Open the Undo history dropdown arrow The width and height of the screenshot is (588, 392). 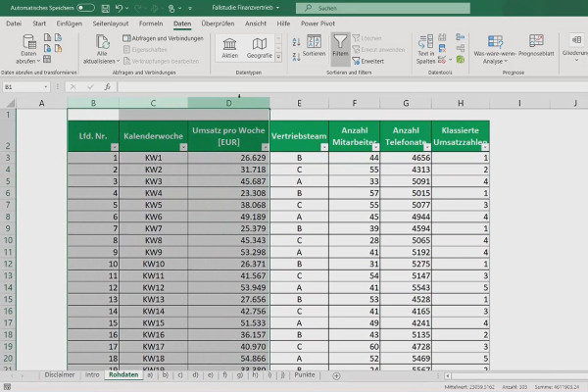click(x=126, y=8)
